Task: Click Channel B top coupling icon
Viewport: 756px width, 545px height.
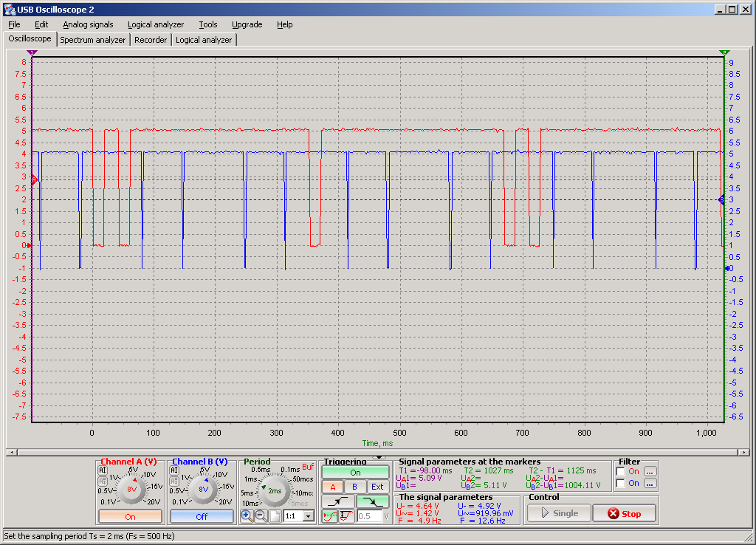Action: (x=175, y=470)
